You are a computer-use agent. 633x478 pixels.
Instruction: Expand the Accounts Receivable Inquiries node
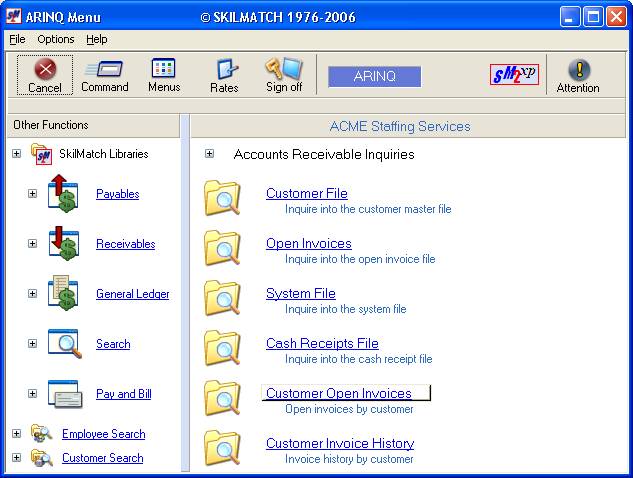pyautogui.click(x=209, y=153)
